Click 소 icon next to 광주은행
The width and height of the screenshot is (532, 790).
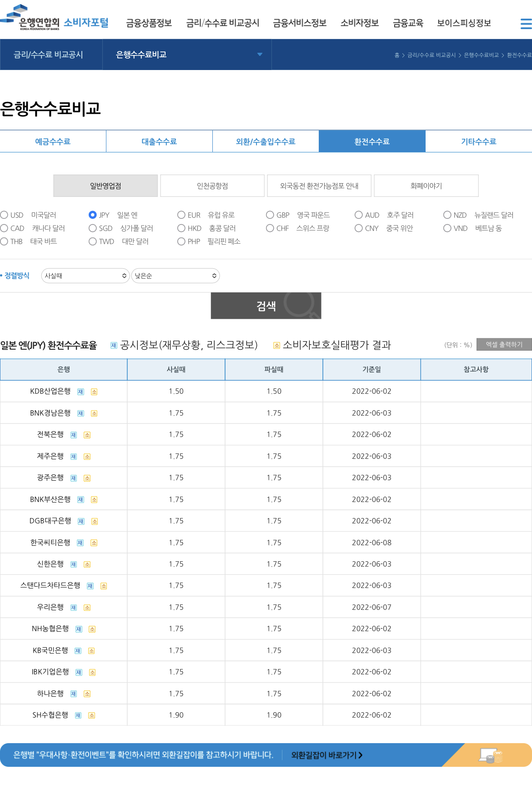pos(87,478)
